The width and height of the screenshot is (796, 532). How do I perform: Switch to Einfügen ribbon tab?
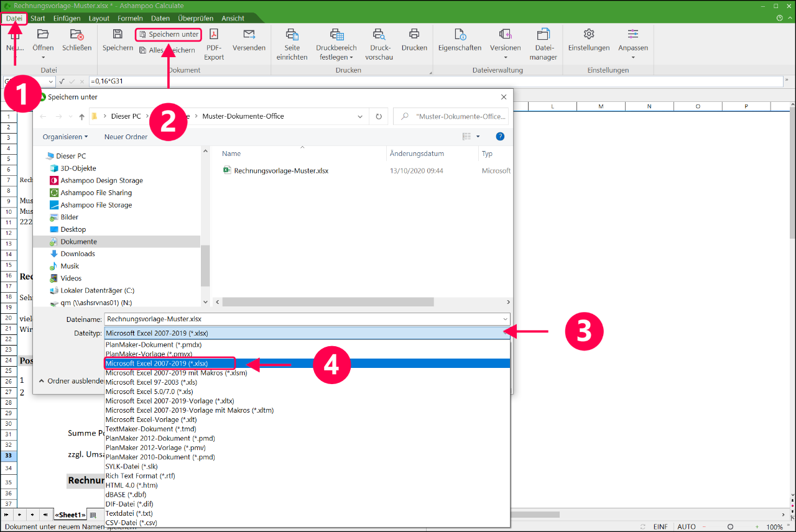coord(67,18)
